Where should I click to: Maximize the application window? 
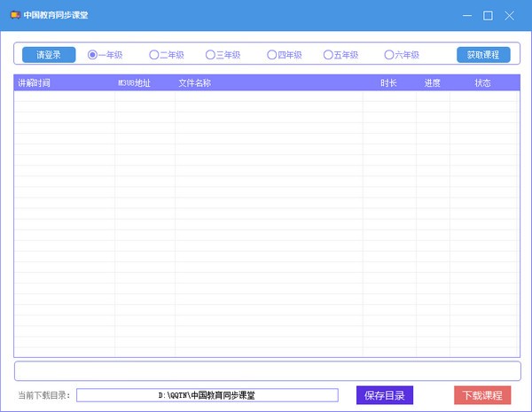tap(488, 15)
